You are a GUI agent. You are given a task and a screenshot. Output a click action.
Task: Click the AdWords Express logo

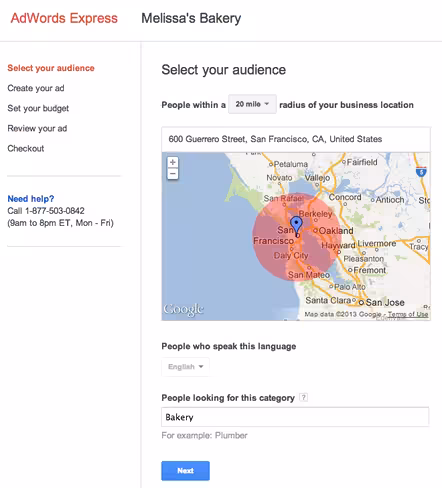(x=64, y=18)
